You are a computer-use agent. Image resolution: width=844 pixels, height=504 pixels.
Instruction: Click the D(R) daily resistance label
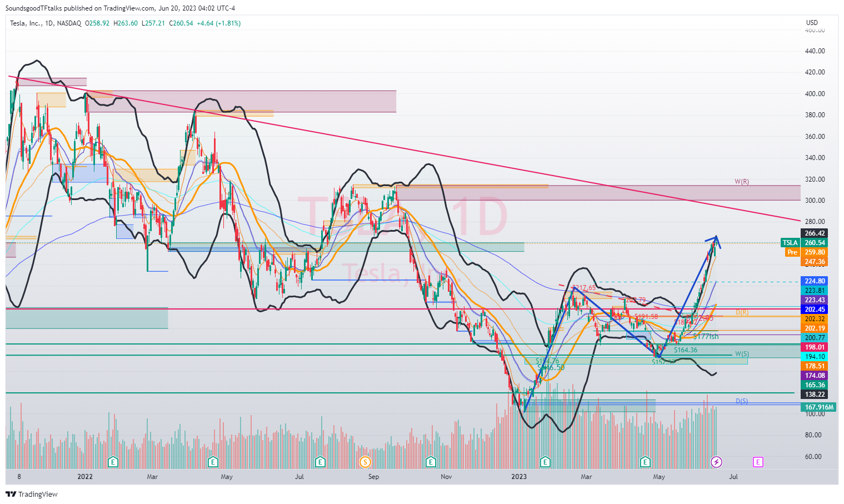click(742, 312)
